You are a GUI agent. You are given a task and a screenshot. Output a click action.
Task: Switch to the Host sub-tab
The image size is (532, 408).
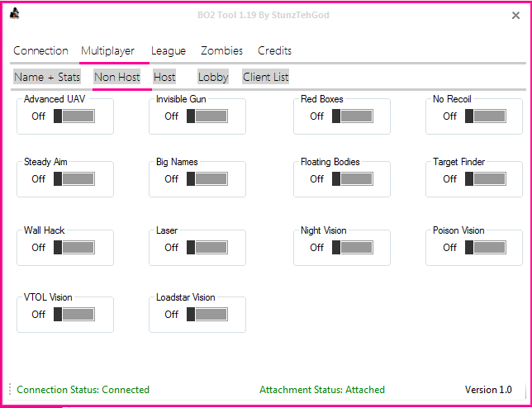[164, 77]
